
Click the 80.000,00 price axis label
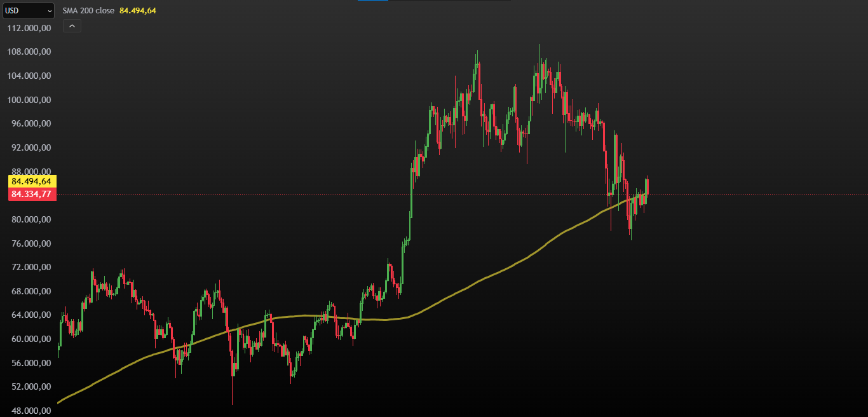[x=31, y=219]
